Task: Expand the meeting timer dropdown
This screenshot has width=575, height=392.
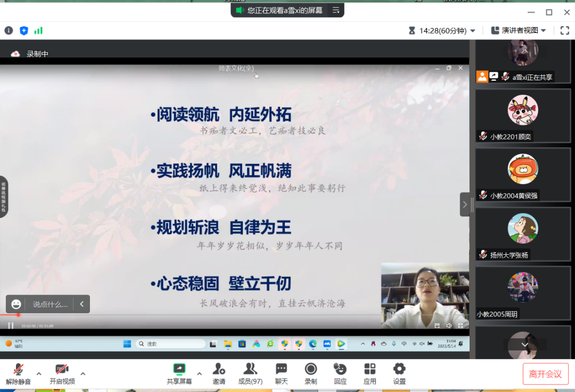Action: click(x=472, y=31)
